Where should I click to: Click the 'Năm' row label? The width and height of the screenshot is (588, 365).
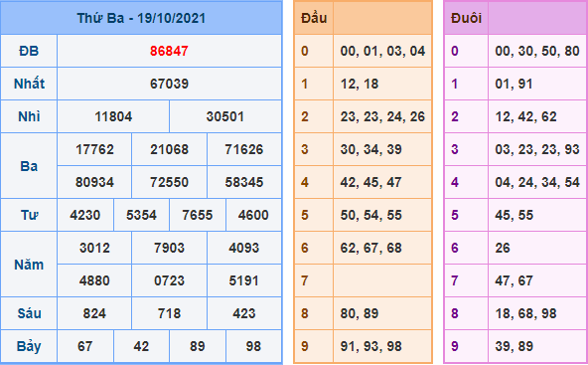coord(29,265)
